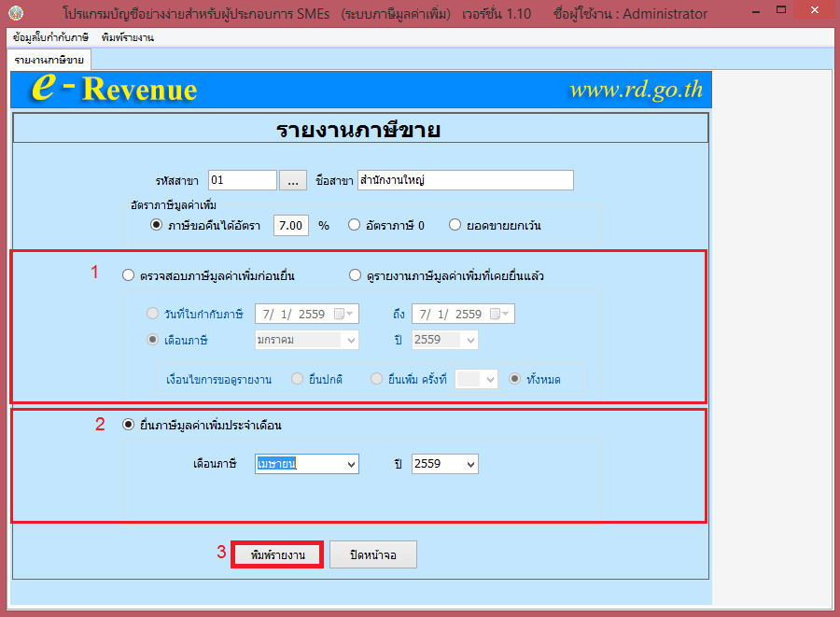
Task: Open the พิมพ์รายงาน menu
Action: tap(128, 37)
